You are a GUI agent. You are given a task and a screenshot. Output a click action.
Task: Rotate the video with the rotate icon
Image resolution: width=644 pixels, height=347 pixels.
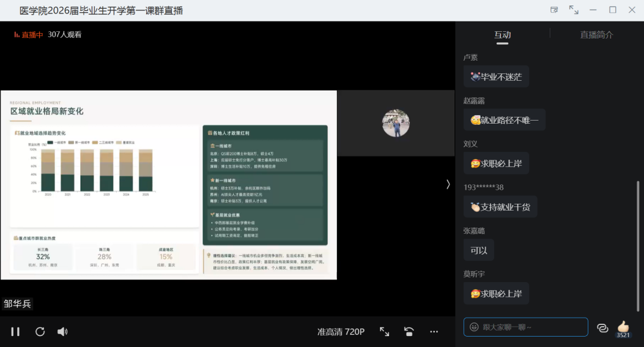coord(409,332)
